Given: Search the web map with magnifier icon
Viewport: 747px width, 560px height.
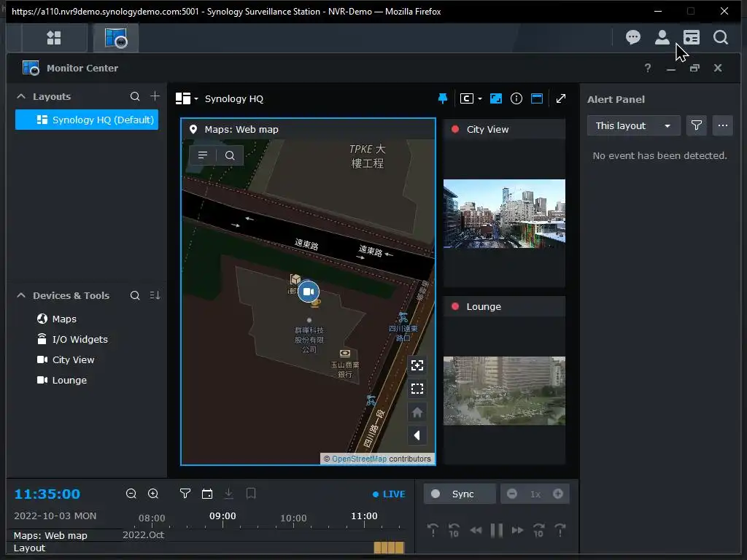Looking at the screenshot, I should pos(230,155).
